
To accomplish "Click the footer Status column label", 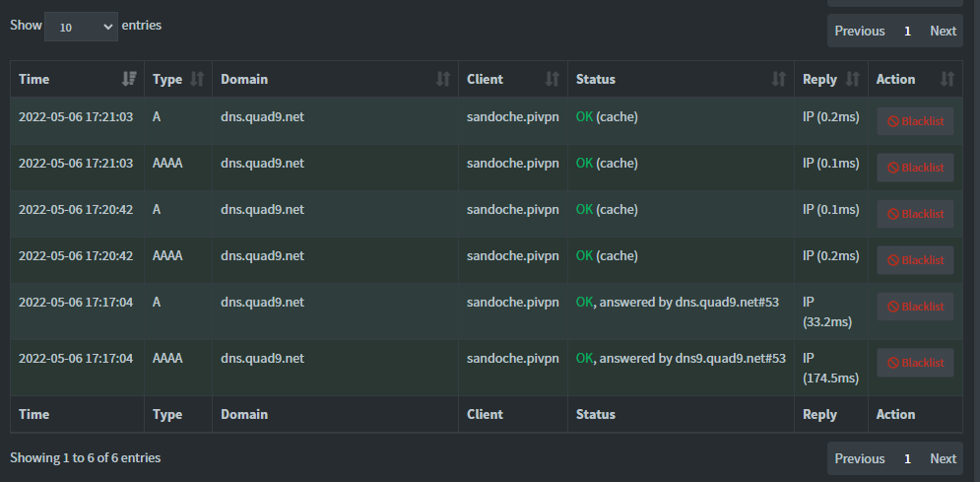I will coord(595,415).
